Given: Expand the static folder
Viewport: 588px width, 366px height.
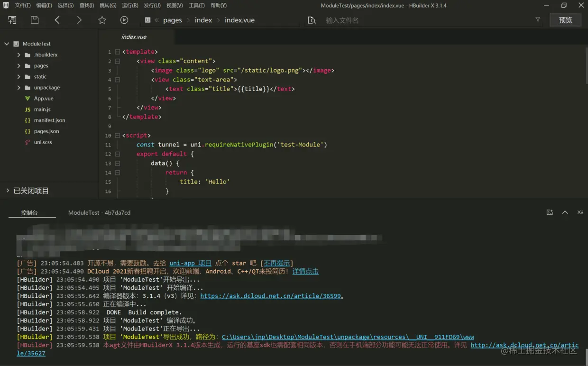Looking at the screenshot, I should click(x=18, y=77).
